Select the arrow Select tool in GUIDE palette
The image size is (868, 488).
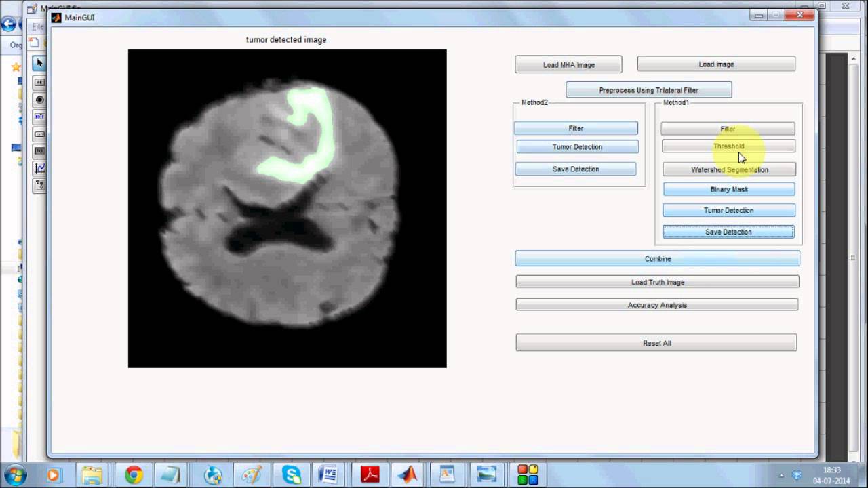click(39, 63)
